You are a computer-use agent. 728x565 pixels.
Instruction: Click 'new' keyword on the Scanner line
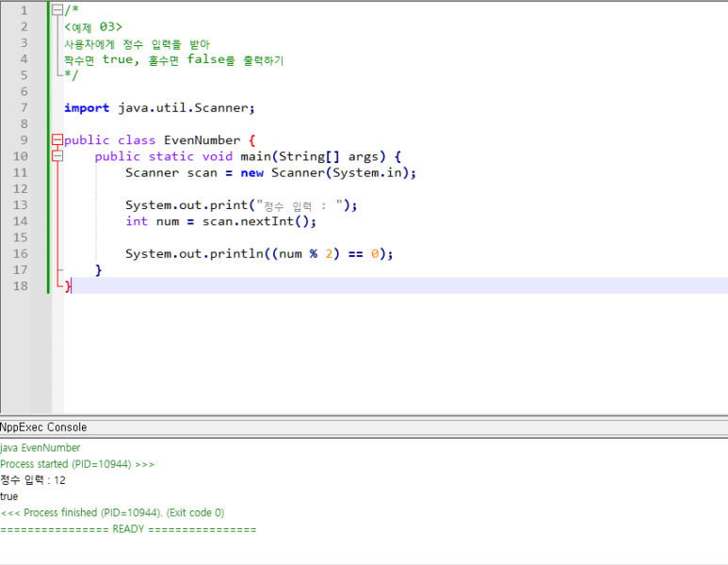pyautogui.click(x=252, y=172)
